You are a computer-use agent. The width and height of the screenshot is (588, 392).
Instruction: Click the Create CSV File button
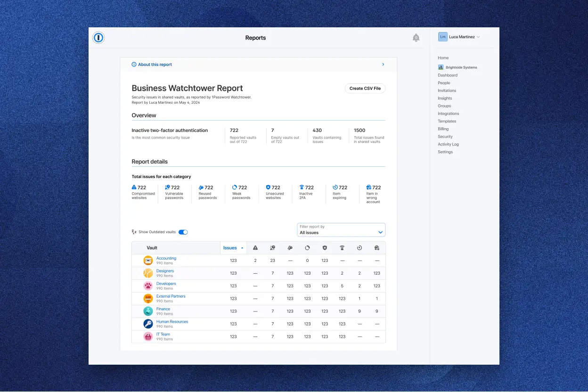click(365, 89)
